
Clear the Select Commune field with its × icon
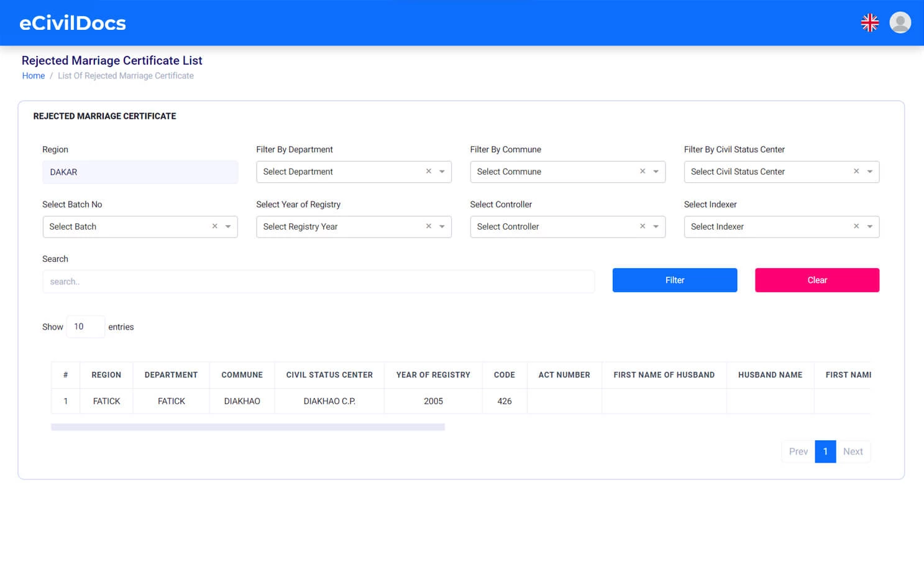point(643,171)
